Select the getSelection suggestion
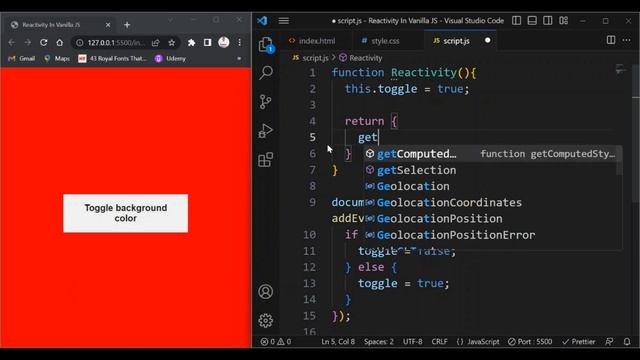 point(493,170)
